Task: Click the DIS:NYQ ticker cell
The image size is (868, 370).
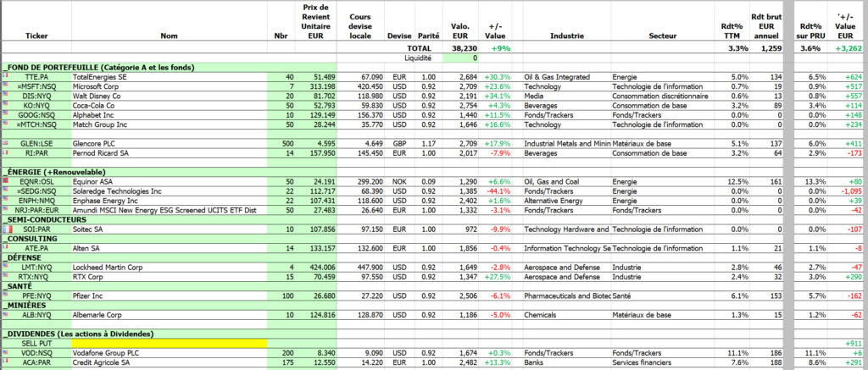Action: (x=36, y=96)
